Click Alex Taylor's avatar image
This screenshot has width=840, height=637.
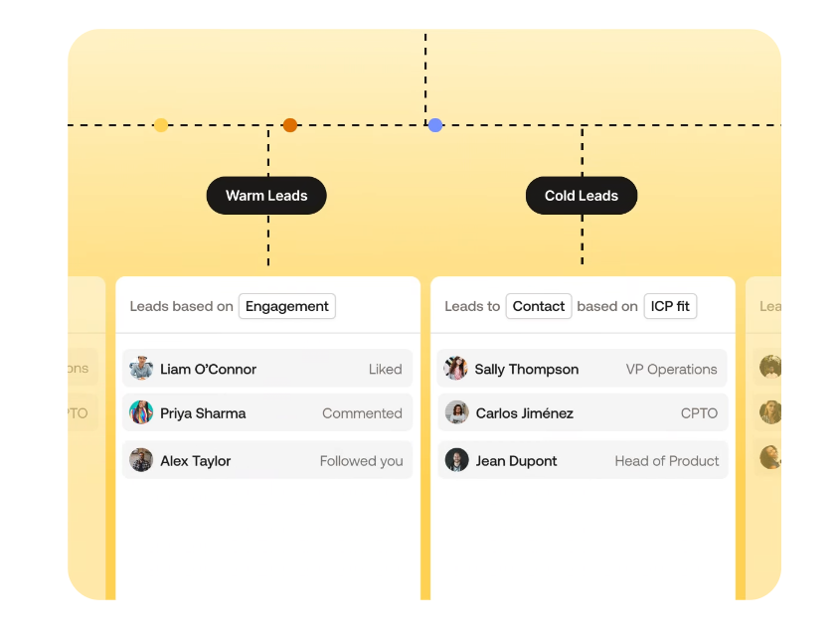[141, 460]
